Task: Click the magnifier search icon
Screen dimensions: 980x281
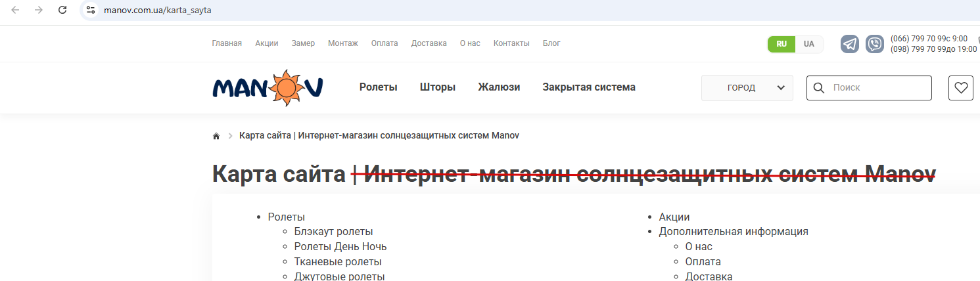Action: pos(819,87)
